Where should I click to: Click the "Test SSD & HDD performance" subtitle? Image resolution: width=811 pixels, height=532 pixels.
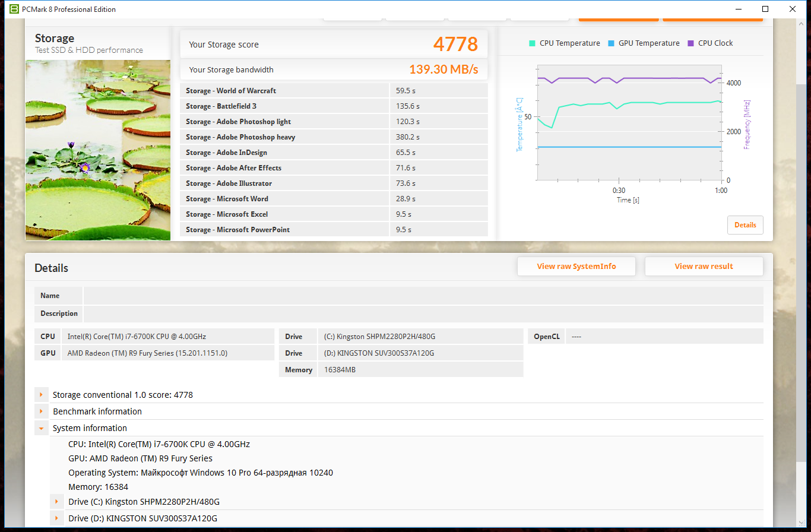coord(89,50)
